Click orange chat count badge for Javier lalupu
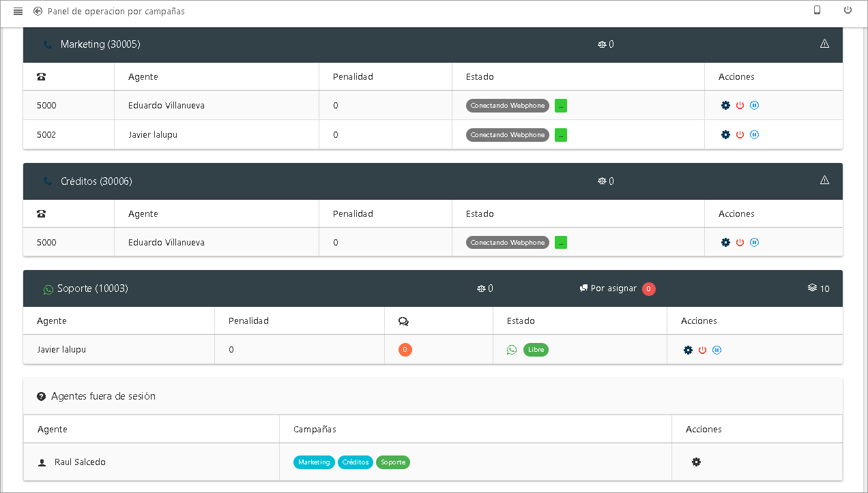This screenshot has height=493, width=868. point(405,350)
